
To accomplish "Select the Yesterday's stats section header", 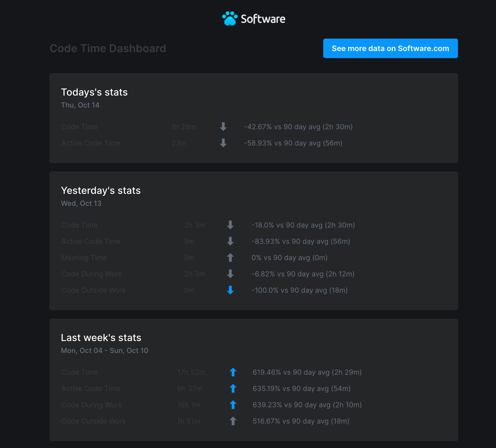I will tap(101, 191).
